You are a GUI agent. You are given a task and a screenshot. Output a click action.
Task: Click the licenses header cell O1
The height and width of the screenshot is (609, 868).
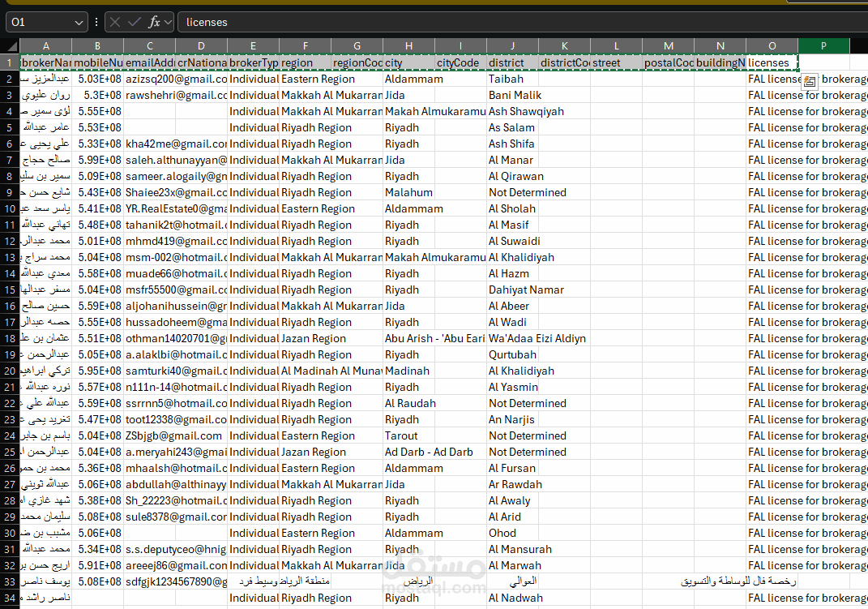(772, 62)
